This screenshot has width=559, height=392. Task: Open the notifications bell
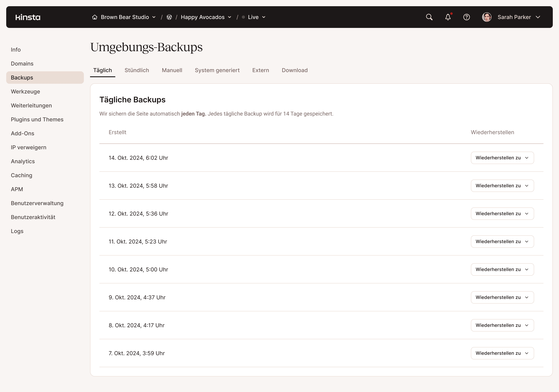click(x=448, y=17)
